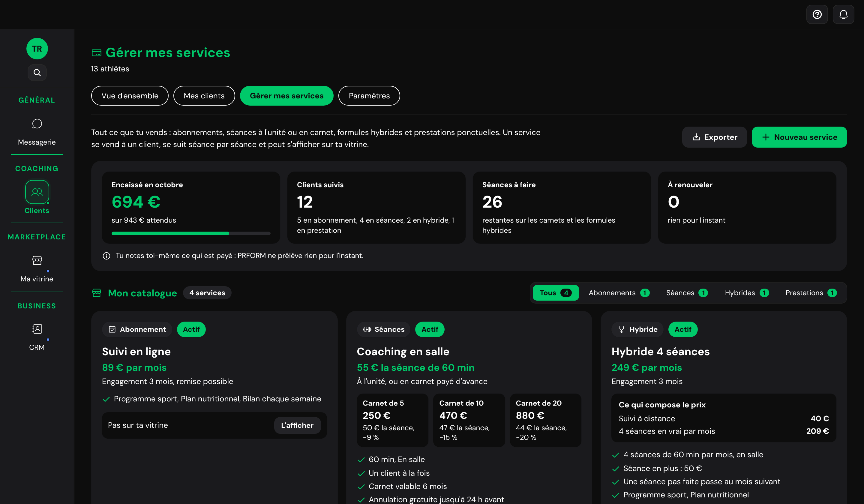The height and width of the screenshot is (504, 864).
Task: Select the Clients sidebar icon
Action: pyautogui.click(x=37, y=192)
